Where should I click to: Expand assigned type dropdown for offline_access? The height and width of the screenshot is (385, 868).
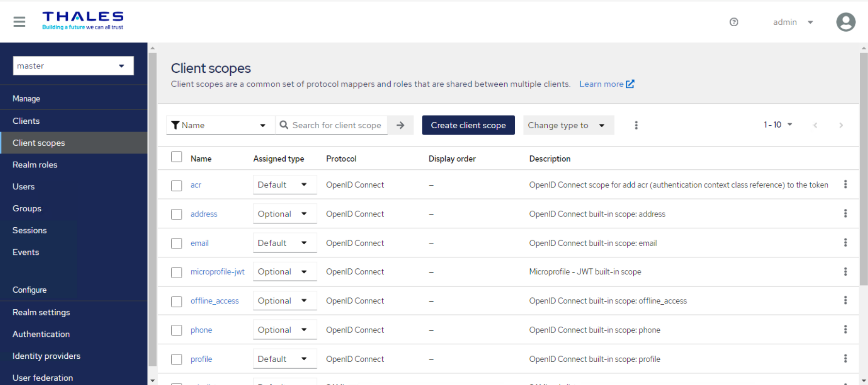click(284, 301)
